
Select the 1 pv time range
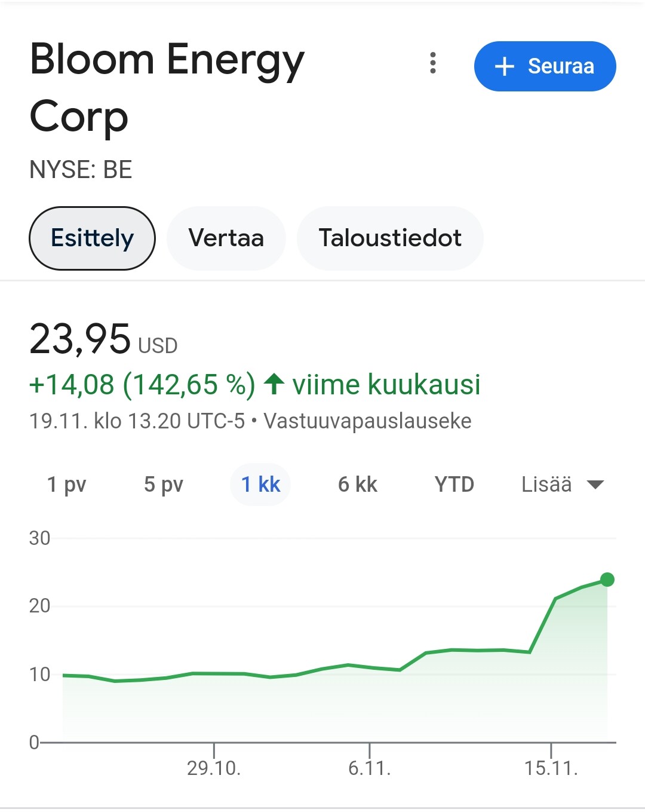point(67,485)
